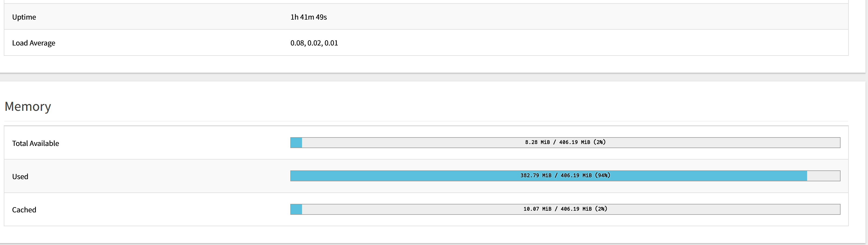Viewport: 868px width, 245px height.
Task: Click the empty area of the Uptime row
Action: [x=586, y=17]
